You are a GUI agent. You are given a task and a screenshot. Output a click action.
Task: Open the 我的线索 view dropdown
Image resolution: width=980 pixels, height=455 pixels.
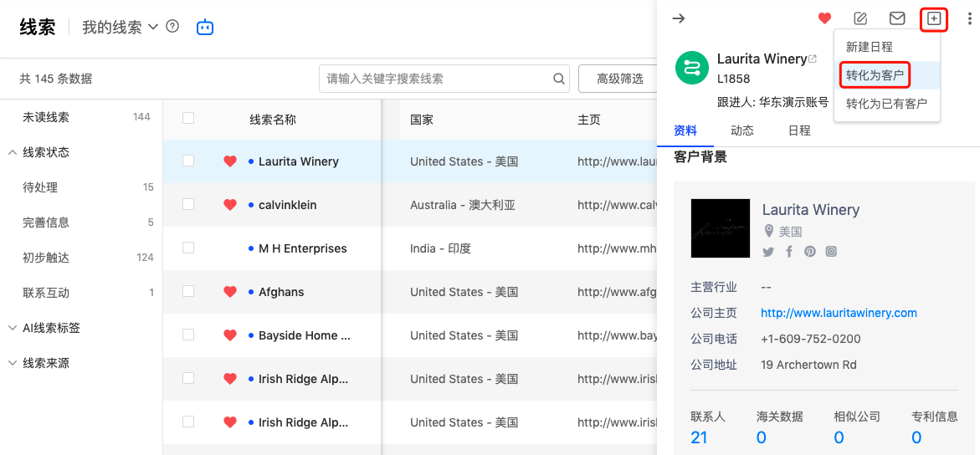tap(121, 27)
